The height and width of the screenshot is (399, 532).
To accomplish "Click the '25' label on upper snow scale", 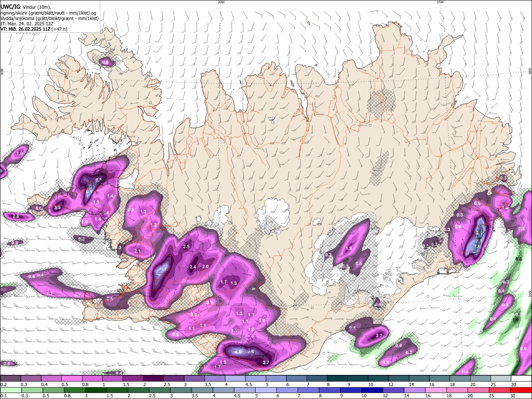I will pyautogui.click(x=493, y=385).
